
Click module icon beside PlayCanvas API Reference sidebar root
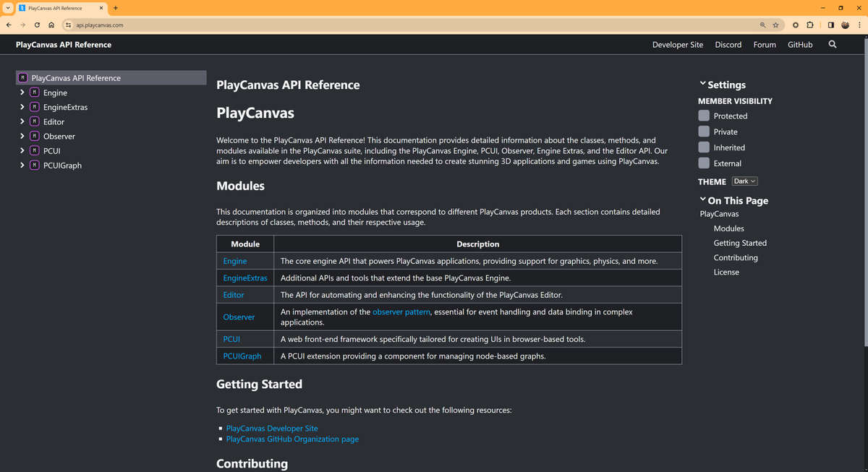pyautogui.click(x=23, y=77)
